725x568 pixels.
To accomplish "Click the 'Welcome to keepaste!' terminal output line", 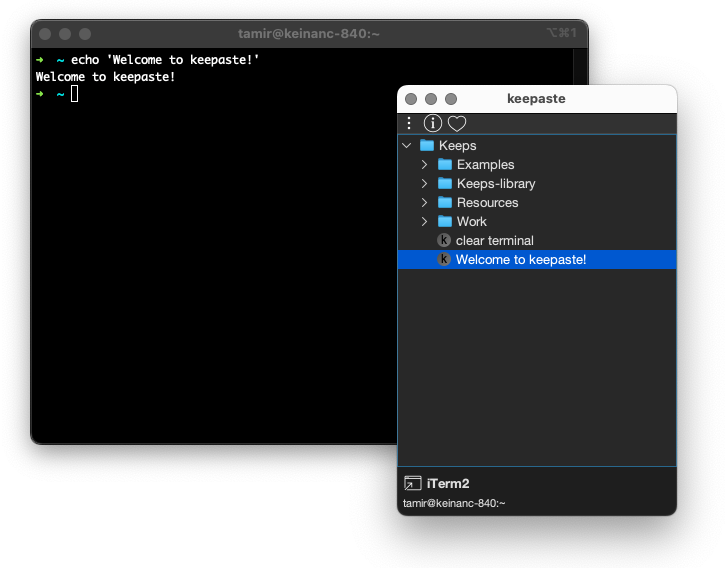I will pos(105,77).
